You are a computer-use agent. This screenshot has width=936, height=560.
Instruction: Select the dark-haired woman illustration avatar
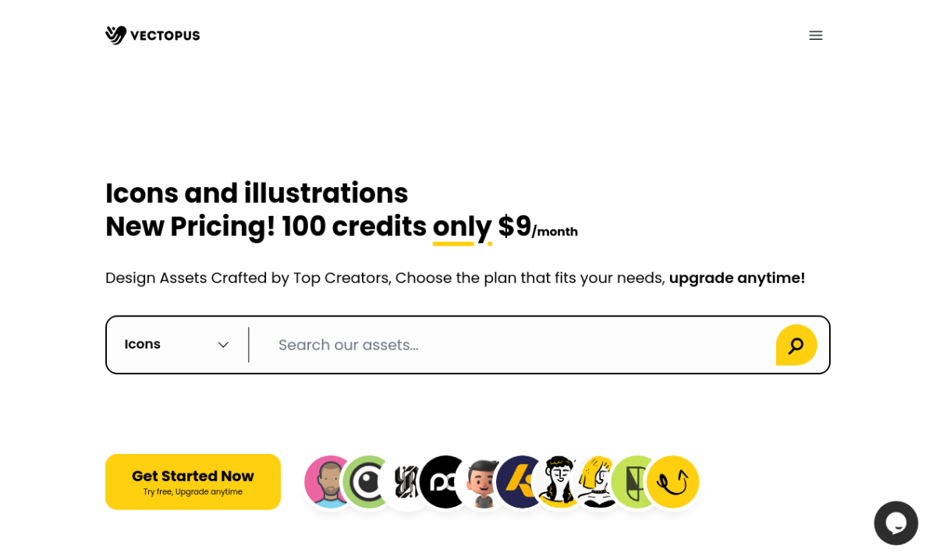[559, 482]
